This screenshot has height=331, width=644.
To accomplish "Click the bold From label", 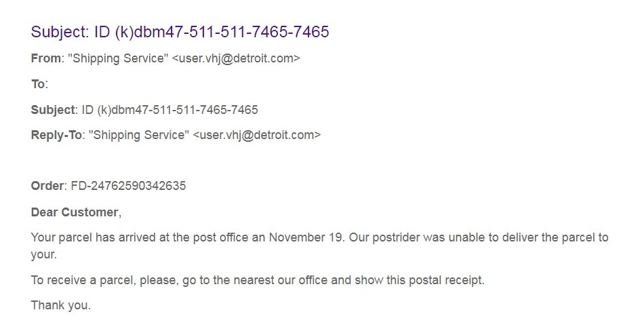I will [x=46, y=58].
